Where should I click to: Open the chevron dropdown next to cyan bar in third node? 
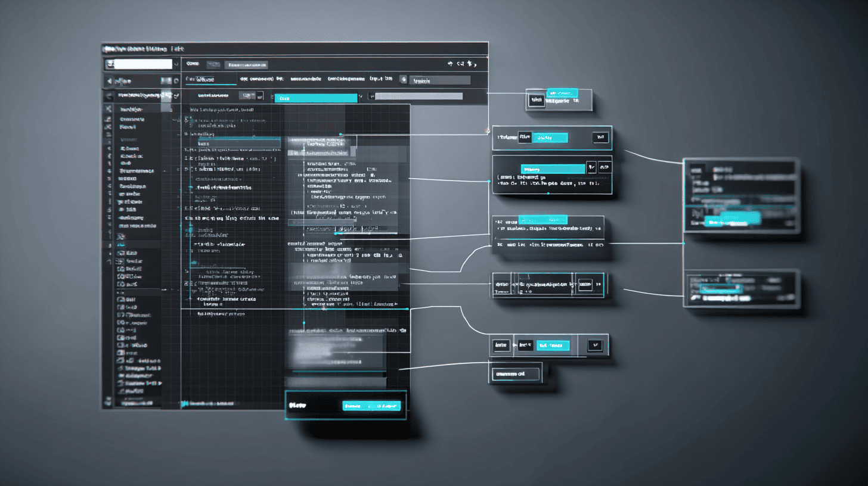[591, 168]
